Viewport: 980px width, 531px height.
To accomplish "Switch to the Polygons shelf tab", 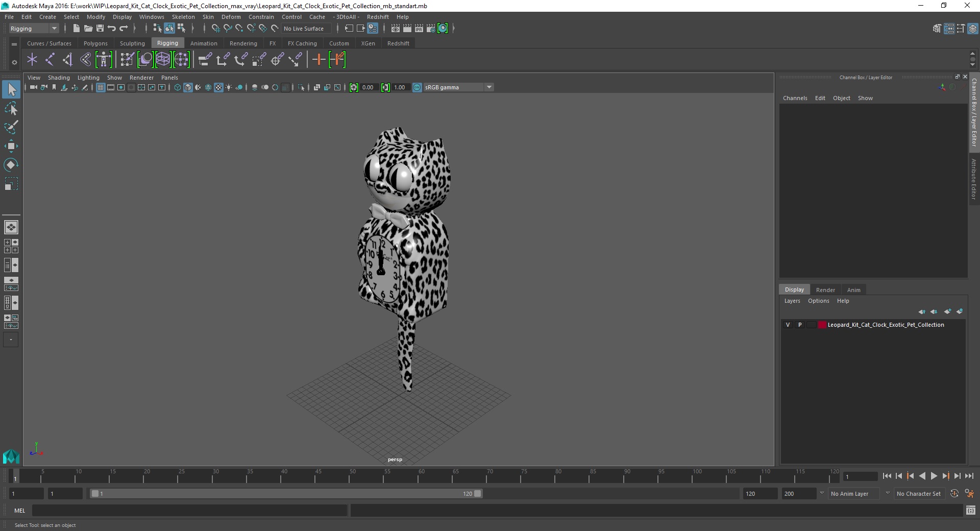I will (x=95, y=43).
